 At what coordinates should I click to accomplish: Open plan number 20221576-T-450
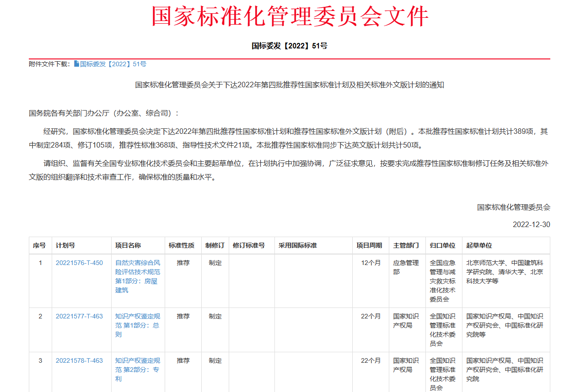tap(79, 263)
